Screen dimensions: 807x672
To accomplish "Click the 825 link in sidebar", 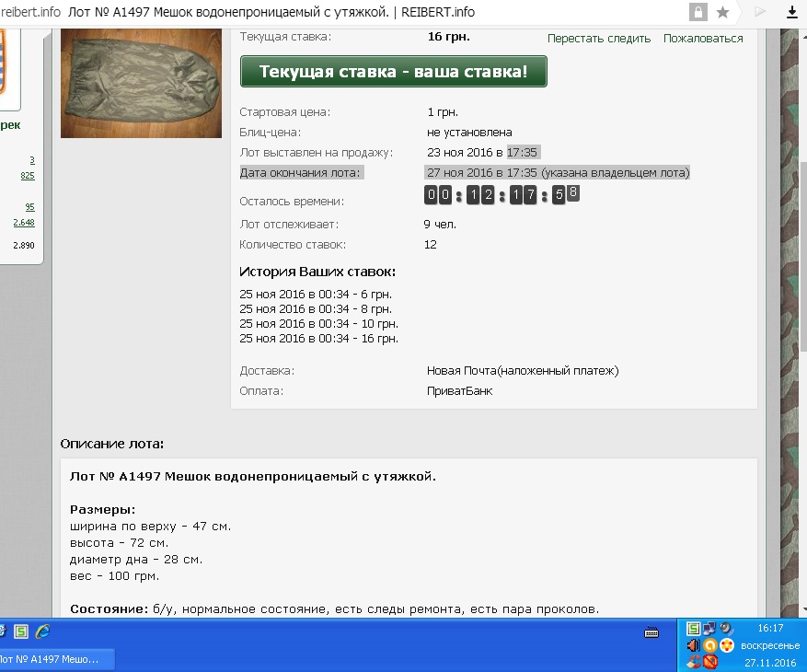I will tap(28, 176).
